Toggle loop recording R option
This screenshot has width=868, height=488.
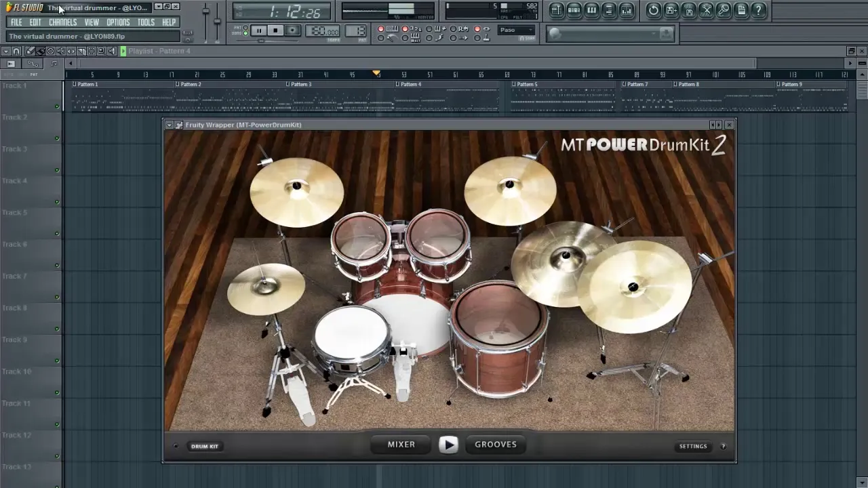click(x=460, y=29)
